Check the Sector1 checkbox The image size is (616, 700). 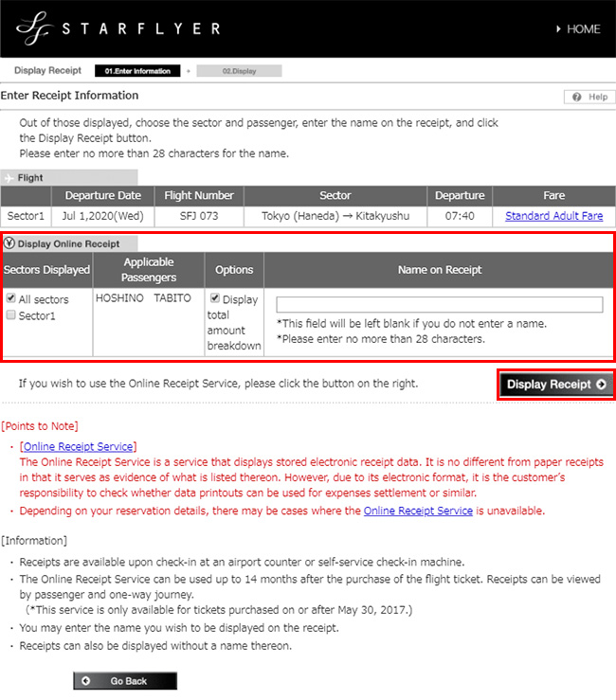pos(9,315)
